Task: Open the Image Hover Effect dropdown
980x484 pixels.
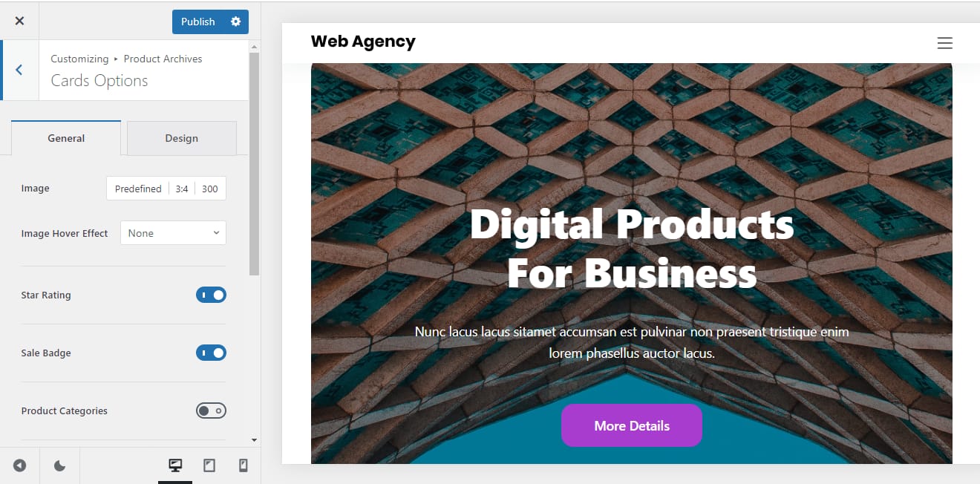Action: tap(173, 233)
